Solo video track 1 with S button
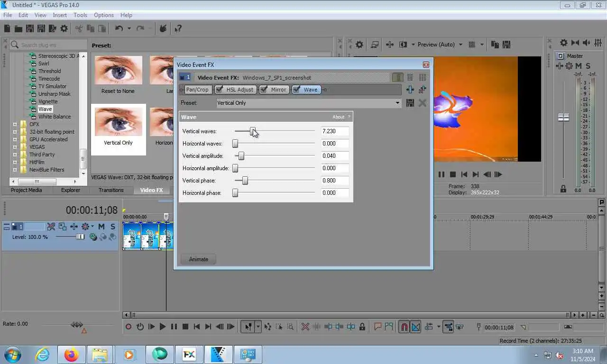Image resolution: width=607 pixels, height=364 pixels. tap(113, 227)
